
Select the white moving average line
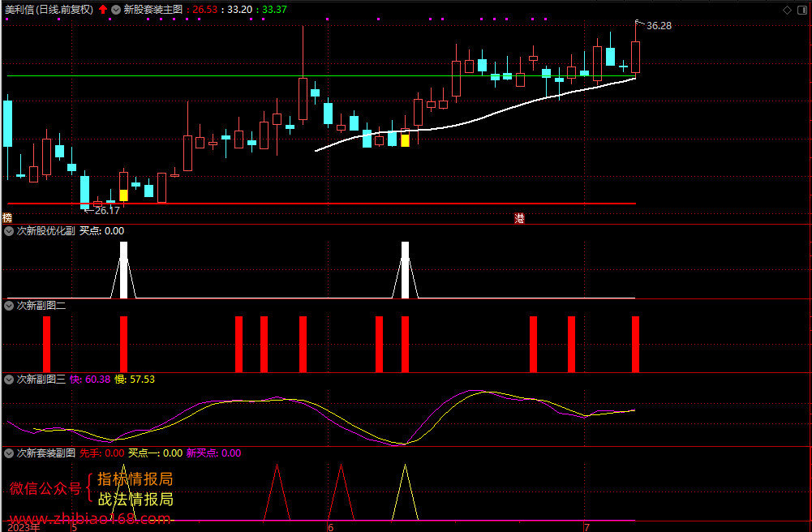click(x=475, y=120)
